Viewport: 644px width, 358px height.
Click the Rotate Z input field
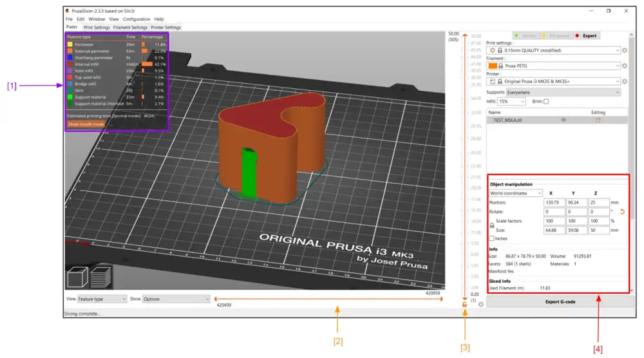tap(598, 212)
